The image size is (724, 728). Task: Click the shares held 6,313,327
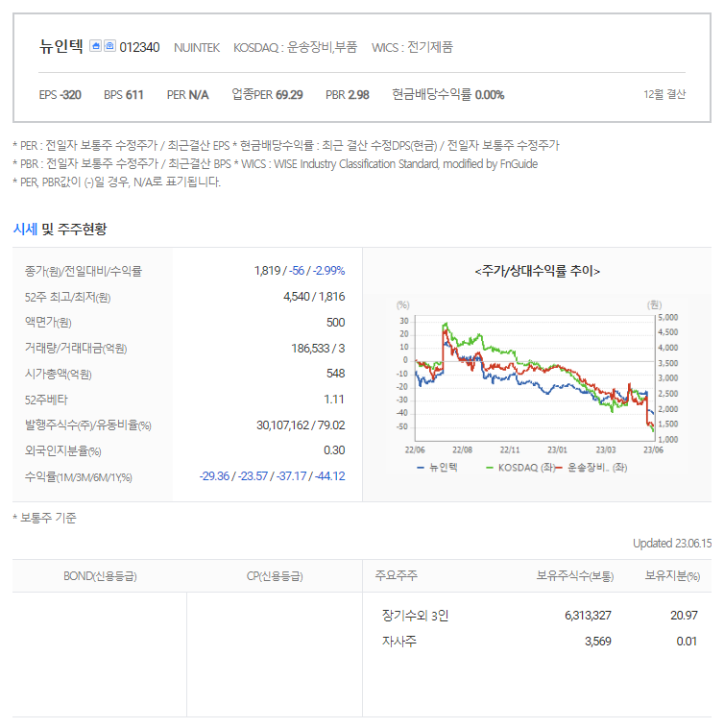pos(588,616)
